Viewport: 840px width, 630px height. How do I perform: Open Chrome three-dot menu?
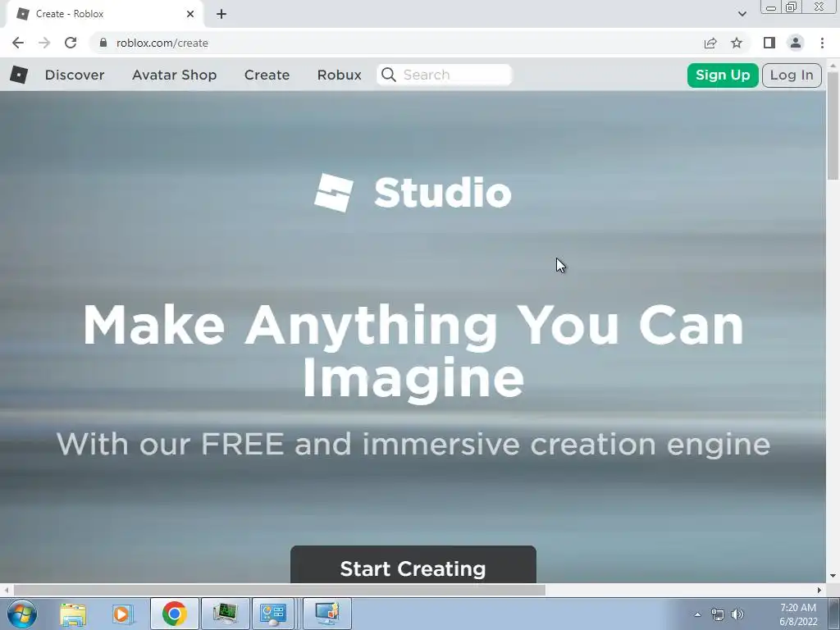(x=822, y=43)
